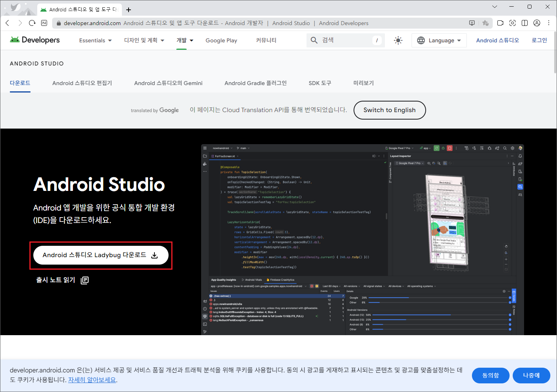Click download arrow icon in Ladybug button
Screen dimensions: 557x392
point(154,255)
